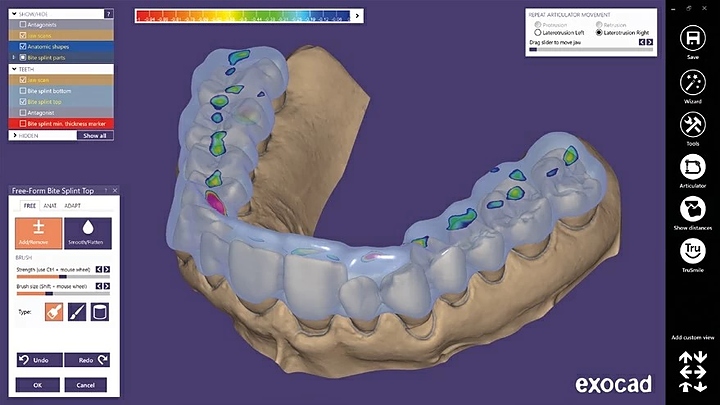The height and width of the screenshot is (405, 720).
Task: Enable the Antagonist checkbox under Teeth
Action: (23, 112)
